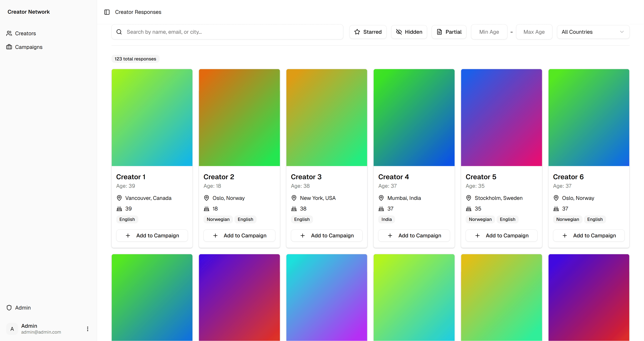Go to Creators in sidebar
This screenshot has width=644, height=341.
(25, 33)
